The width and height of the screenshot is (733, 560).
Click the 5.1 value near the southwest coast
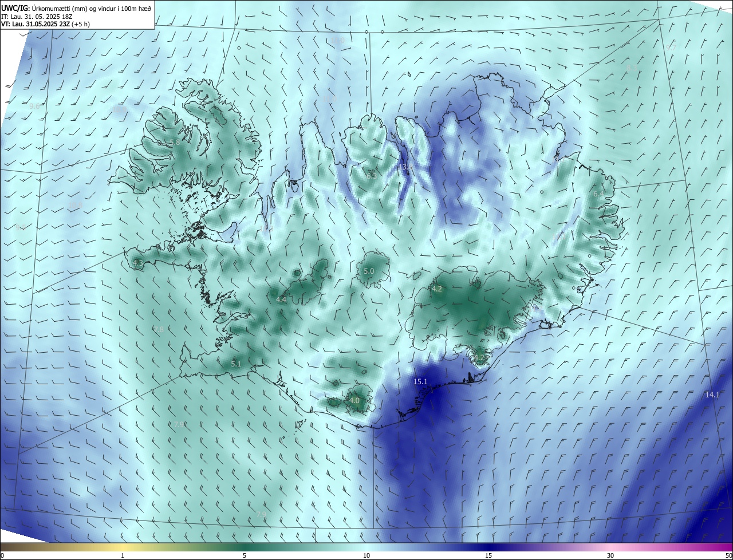click(x=236, y=364)
